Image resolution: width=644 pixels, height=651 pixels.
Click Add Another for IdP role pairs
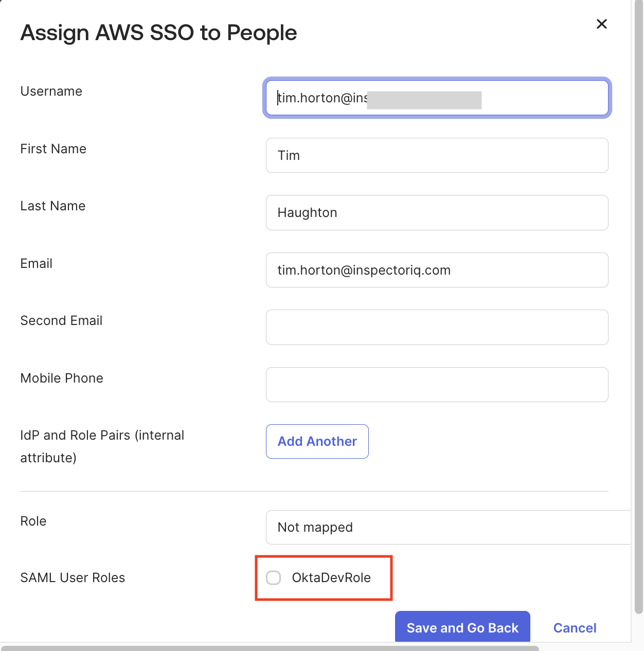[317, 441]
